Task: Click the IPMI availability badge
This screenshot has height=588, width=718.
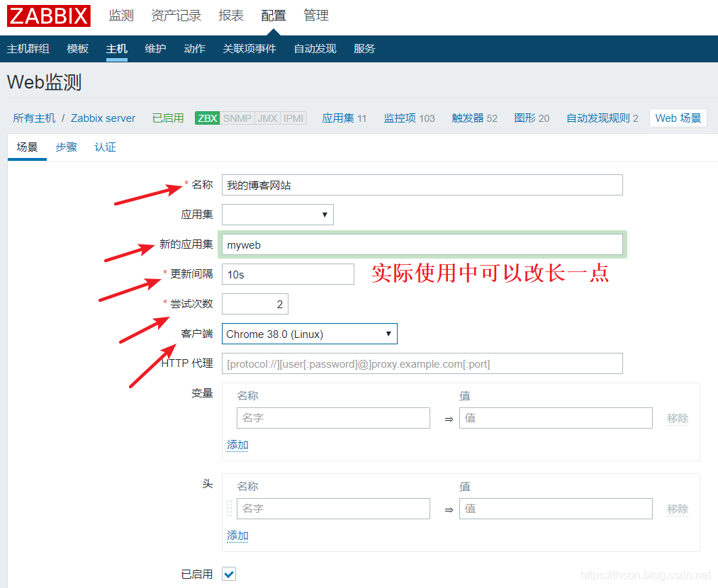Action: pyautogui.click(x=293, y=118)
